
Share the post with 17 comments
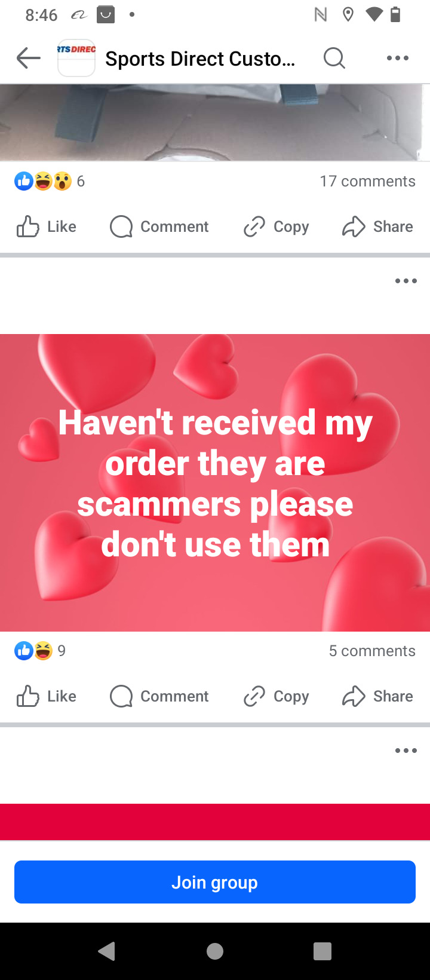[377, 227]
